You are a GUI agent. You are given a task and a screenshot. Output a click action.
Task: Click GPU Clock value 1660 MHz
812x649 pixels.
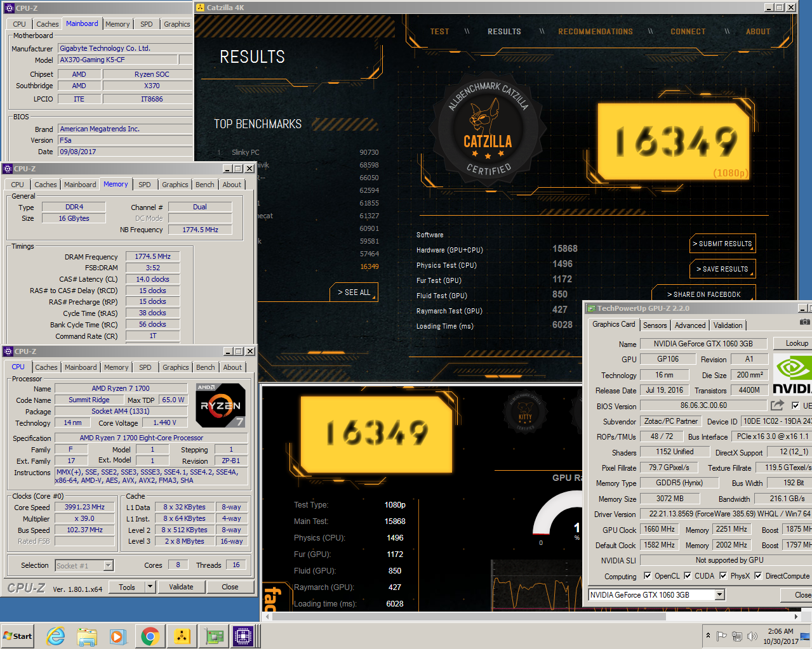(660, 529)
